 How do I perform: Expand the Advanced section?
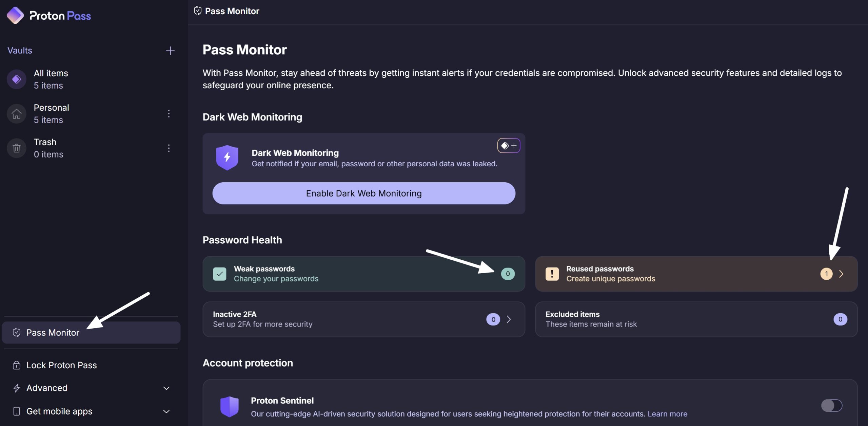pyautogui.click(x=91, y=388)
